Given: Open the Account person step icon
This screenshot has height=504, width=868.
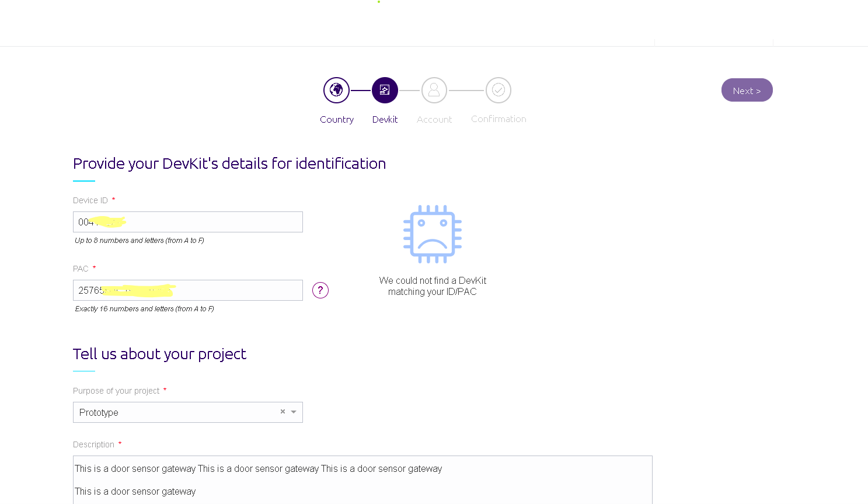Looking at the screenshot, I should [x=434, y=90].
